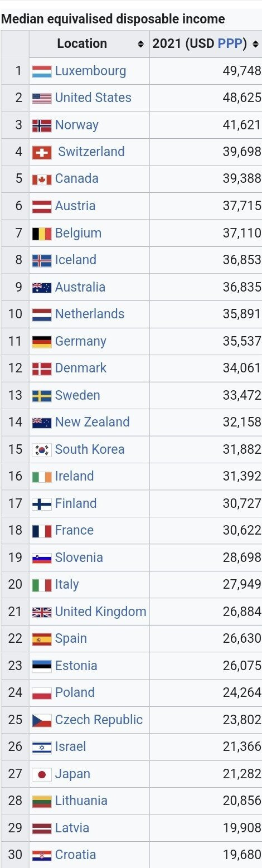Click the Czech Republic flag icon

pos(42,720)
